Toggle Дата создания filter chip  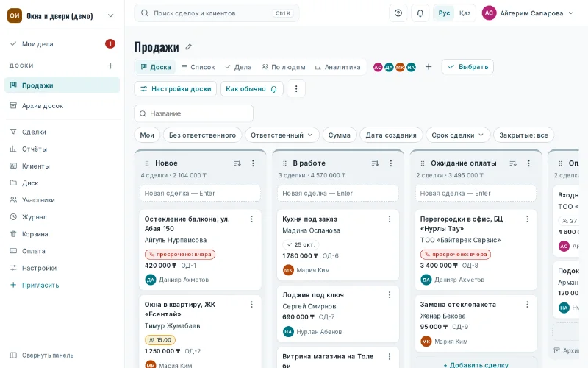pyautogui.click(x=391, y=135)
